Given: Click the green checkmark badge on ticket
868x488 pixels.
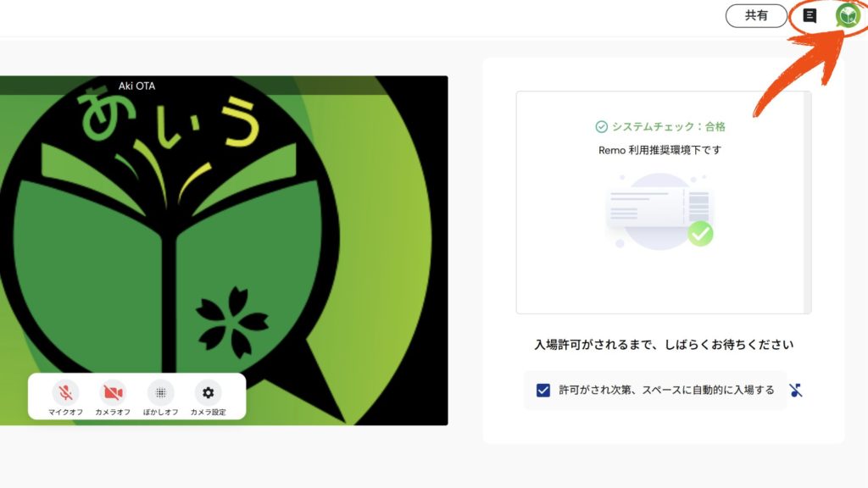Looking at the screenshot, I should 700,234.
